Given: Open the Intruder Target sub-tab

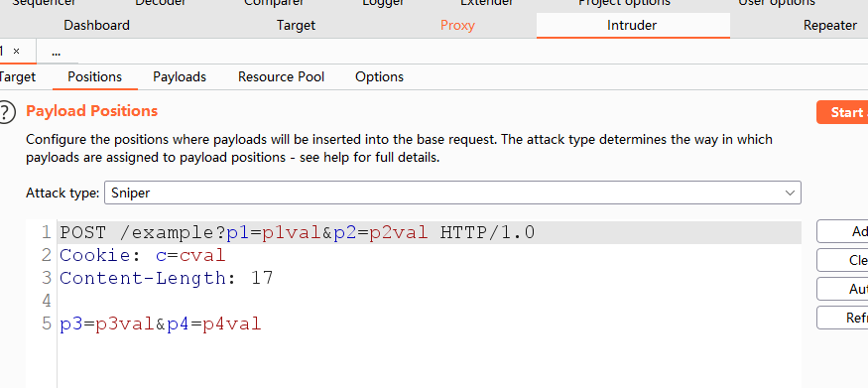Looking at the screenshot, I should point(17,77).
